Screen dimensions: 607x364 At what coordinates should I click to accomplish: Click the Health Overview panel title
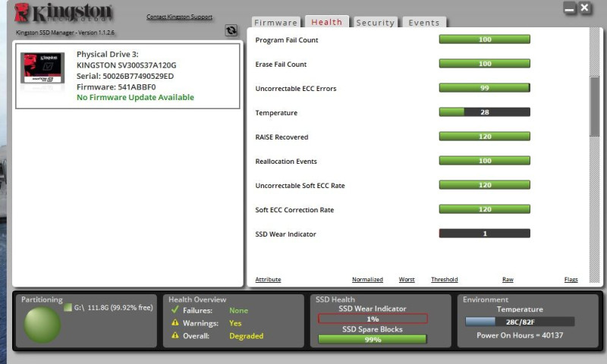pos(197,300)
